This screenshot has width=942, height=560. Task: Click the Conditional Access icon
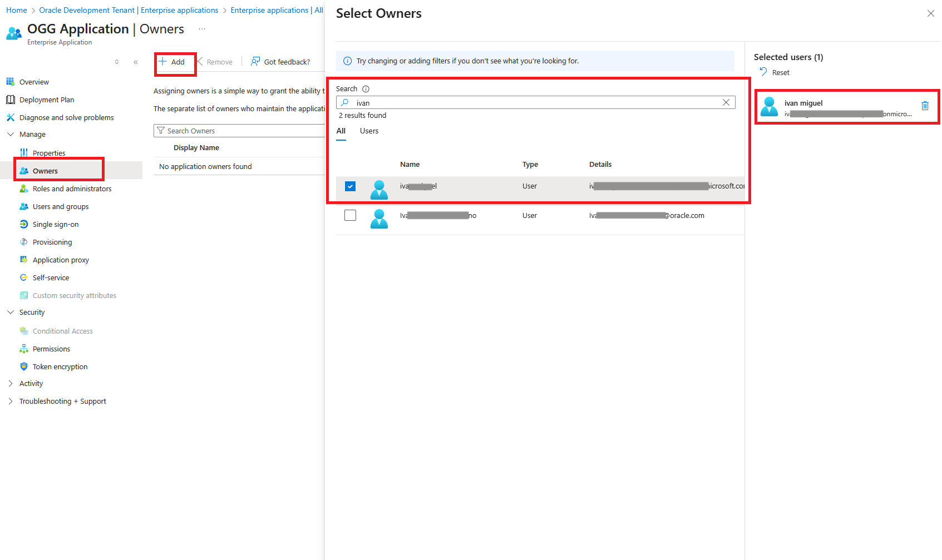(24, 331)
